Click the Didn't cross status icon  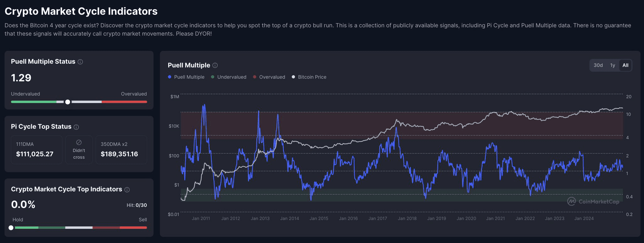click(x=79, y=143)
